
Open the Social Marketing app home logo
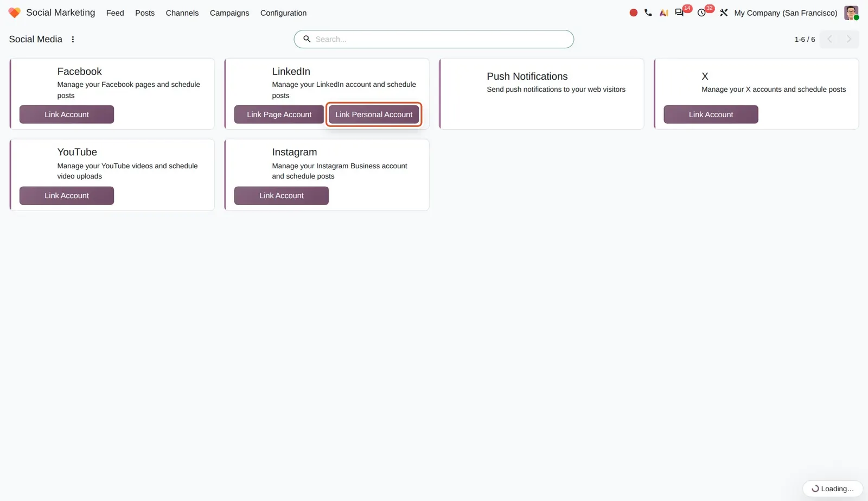point(15,12)
